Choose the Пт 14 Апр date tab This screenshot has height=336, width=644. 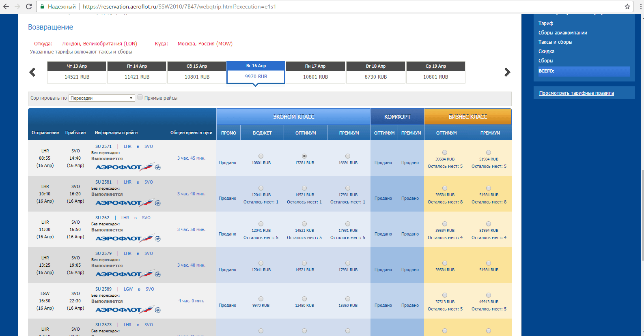coord(137,72)
